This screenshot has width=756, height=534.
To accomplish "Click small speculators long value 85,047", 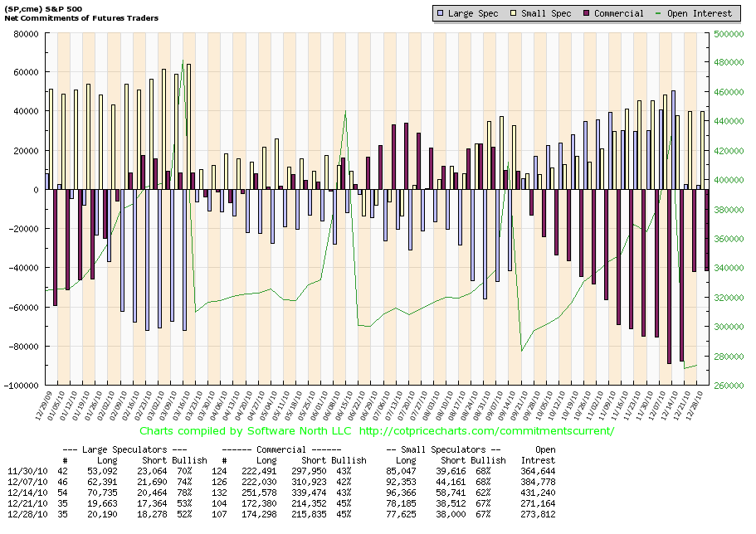I will point(401,471).
